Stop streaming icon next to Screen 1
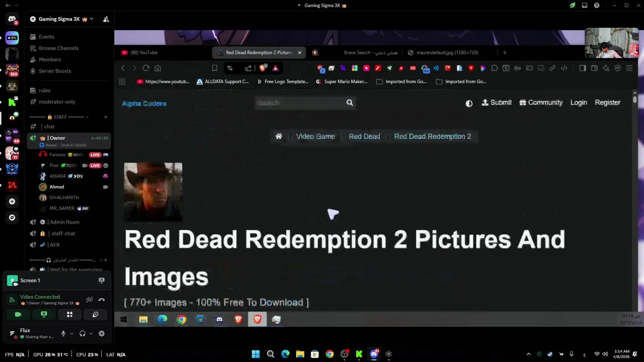 102,281
